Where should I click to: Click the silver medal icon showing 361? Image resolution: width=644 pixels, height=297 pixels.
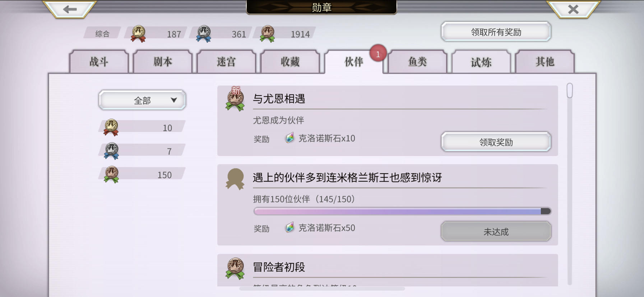204,34
